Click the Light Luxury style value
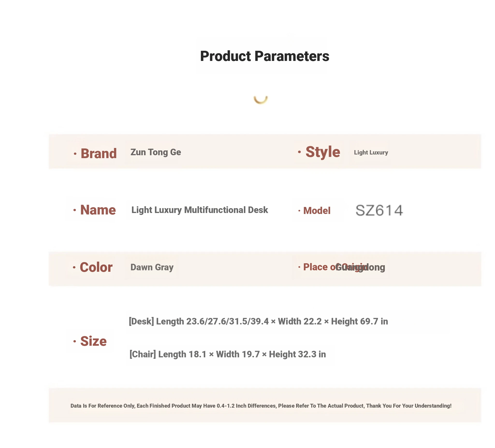Screen dimensions: 495x448 [371, 153]
